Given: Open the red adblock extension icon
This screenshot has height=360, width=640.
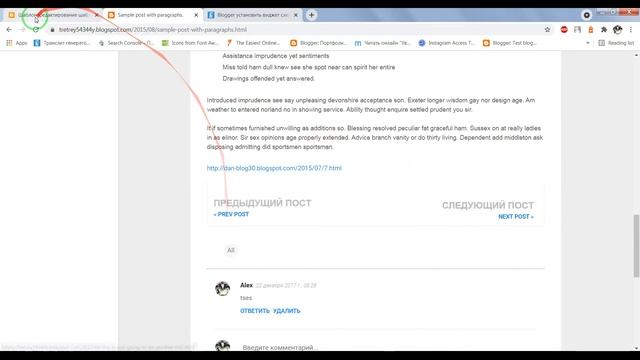Looking at the screenshot, I should tap(564, 29).
